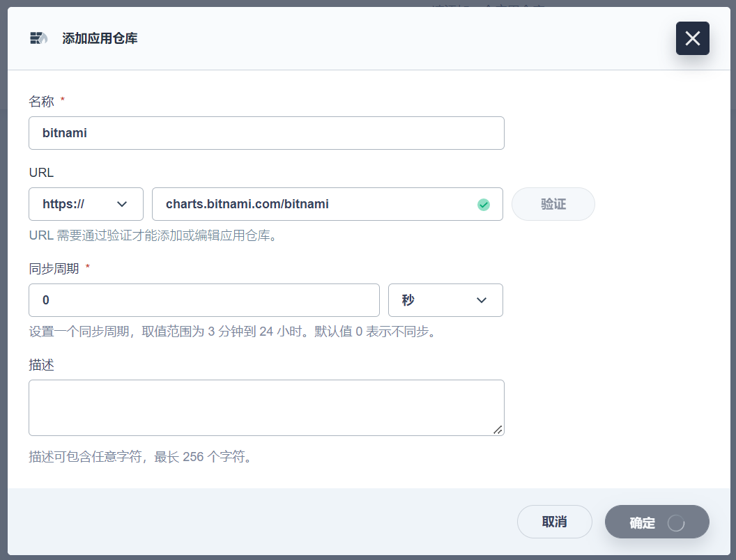Open the https:// protocol dropdown

(86, 204)
